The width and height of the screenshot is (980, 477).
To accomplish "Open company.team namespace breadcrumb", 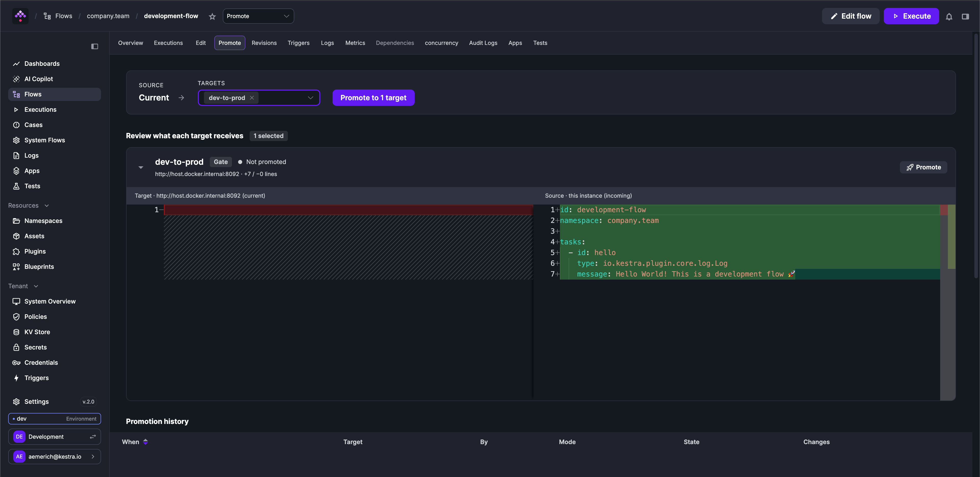I will click(x=108, y=16).
